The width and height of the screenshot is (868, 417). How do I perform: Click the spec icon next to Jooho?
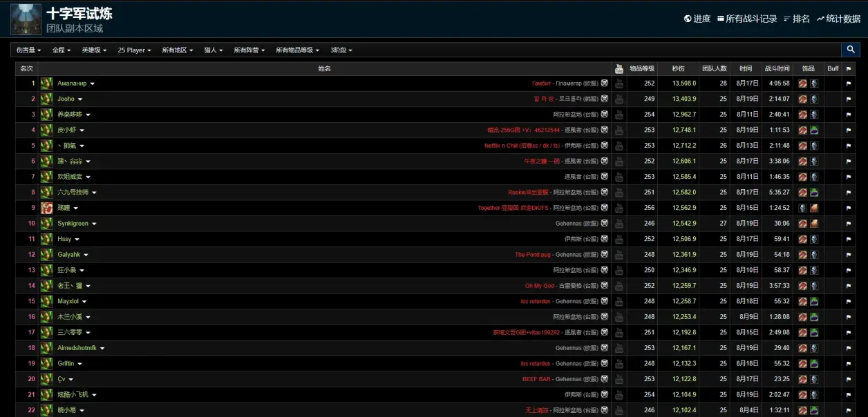[x=46, y=99]
